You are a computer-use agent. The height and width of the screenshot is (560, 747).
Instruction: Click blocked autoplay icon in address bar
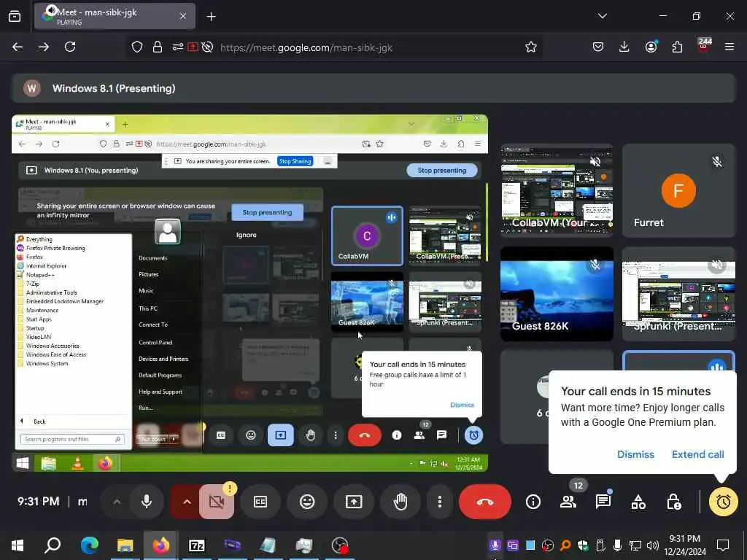tap(207, 47)
